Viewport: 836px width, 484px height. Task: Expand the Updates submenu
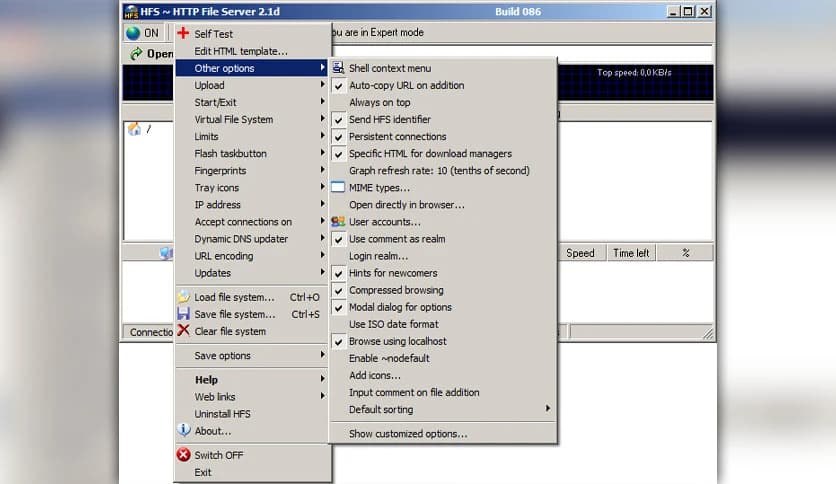point(252,273)
